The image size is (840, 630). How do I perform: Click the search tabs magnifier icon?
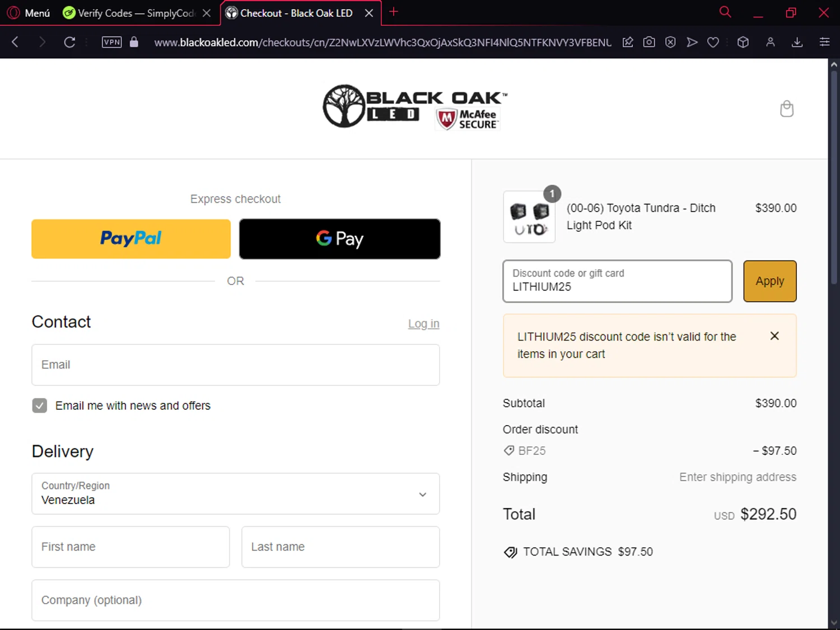[x=725, y=12]
